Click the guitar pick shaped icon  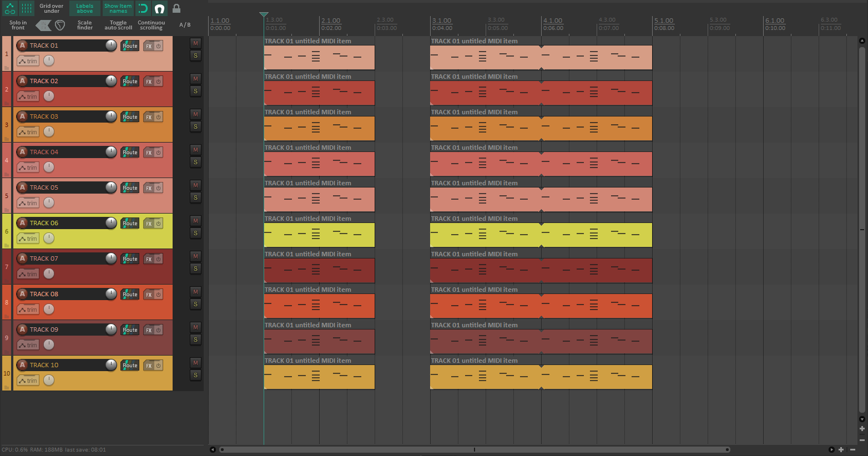[x=60, y=26]
